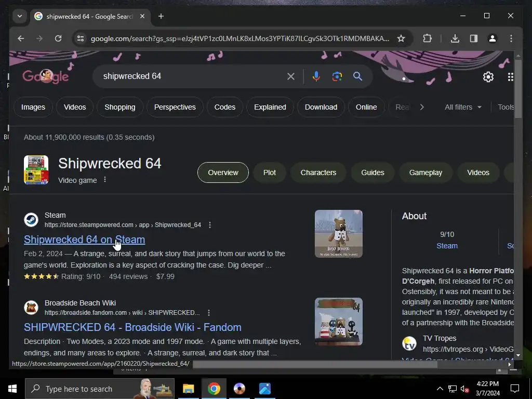532x399 pixels.
Task: Click the Type here to search box
Action: (100, 389)
